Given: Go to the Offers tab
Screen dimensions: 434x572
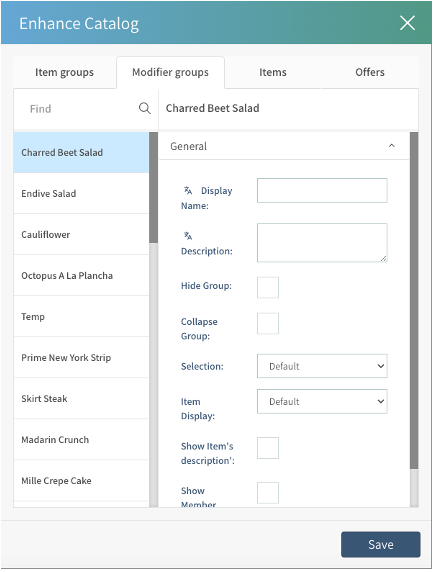Looking at the screenshot, I should coord(370,72).
